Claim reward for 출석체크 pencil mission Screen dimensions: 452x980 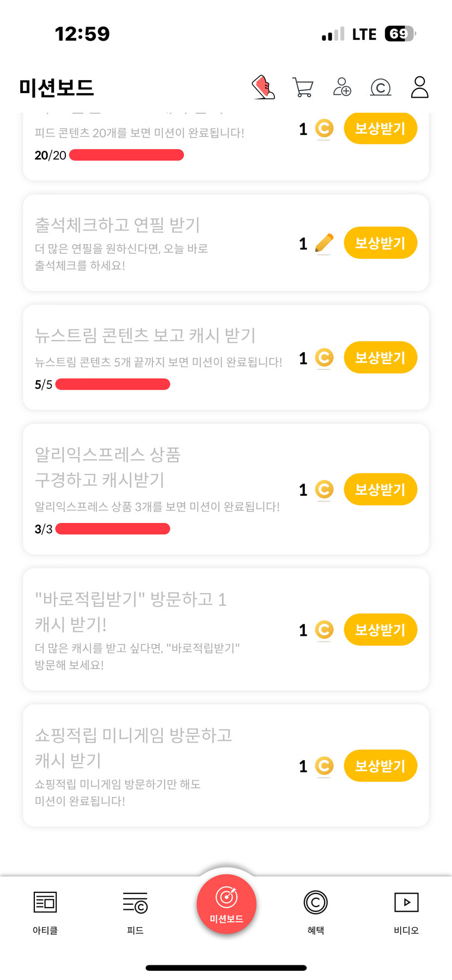coord(380,243)
